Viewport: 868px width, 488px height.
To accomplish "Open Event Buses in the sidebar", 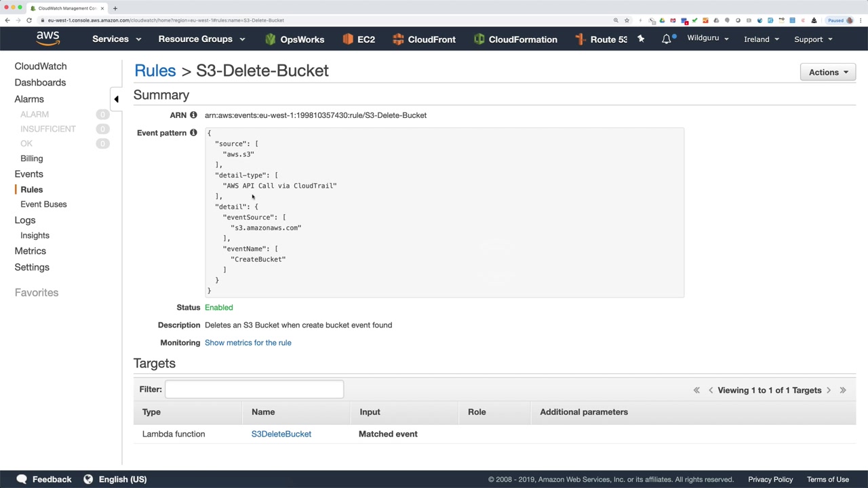I will [x=43, y=204].
